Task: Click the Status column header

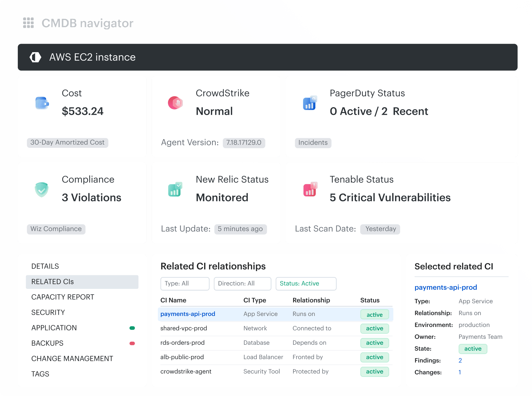Action: (x=370, y=300)
